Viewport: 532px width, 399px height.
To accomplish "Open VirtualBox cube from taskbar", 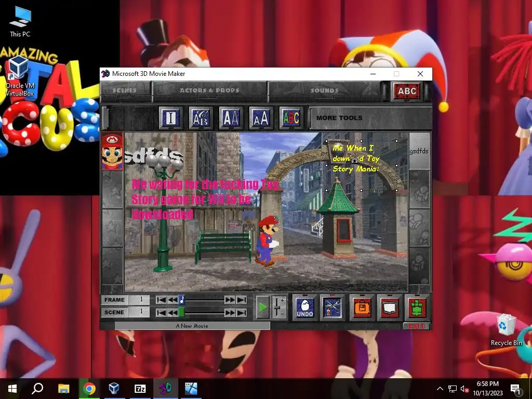I will 114,389.
